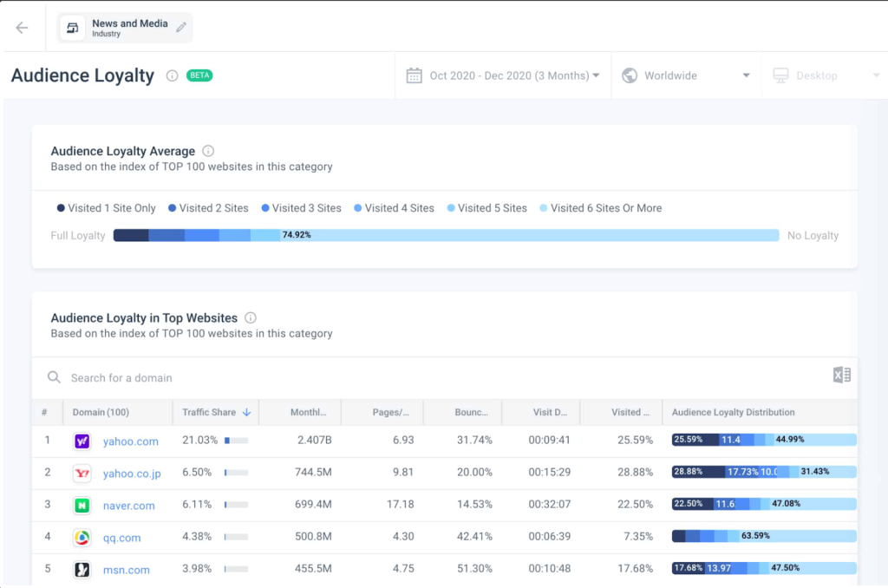888x588 pixels.
Task: Open the Desktop device dropdown
Action: pos(826,75)
